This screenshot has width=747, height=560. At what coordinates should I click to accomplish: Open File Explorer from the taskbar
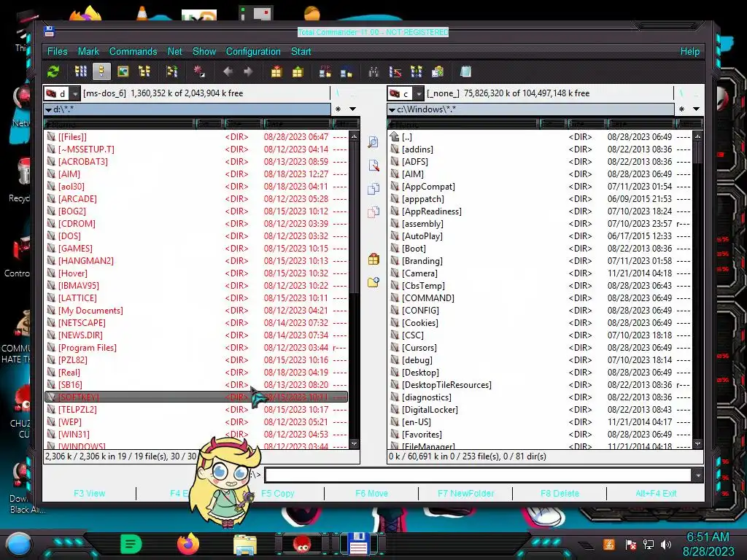[245, 545]
